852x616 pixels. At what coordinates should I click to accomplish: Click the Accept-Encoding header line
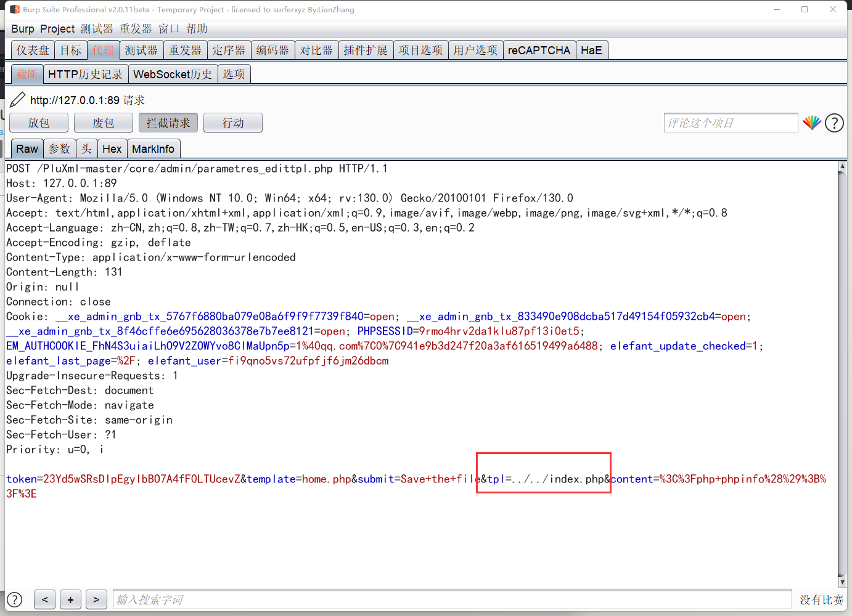point(99,242)
